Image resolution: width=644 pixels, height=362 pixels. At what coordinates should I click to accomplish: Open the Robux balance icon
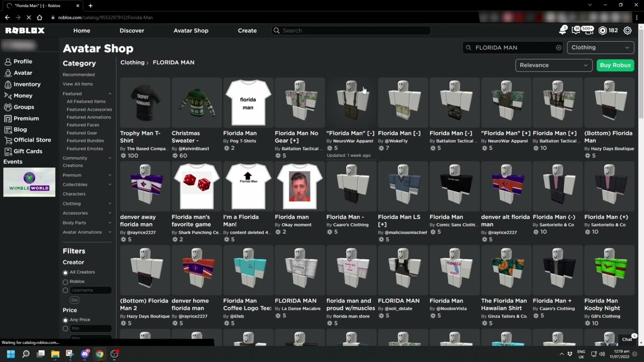point(603,31)
